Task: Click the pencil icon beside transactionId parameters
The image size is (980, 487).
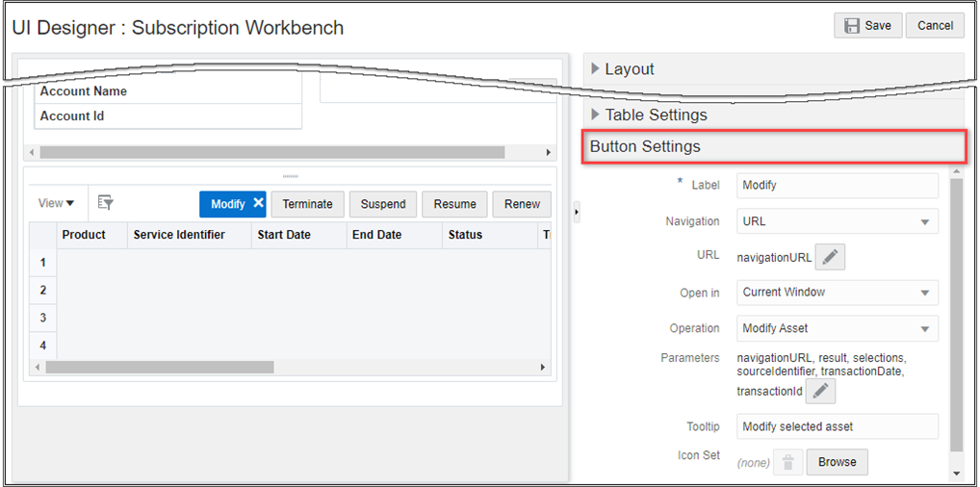Action: tap(820, 392)
